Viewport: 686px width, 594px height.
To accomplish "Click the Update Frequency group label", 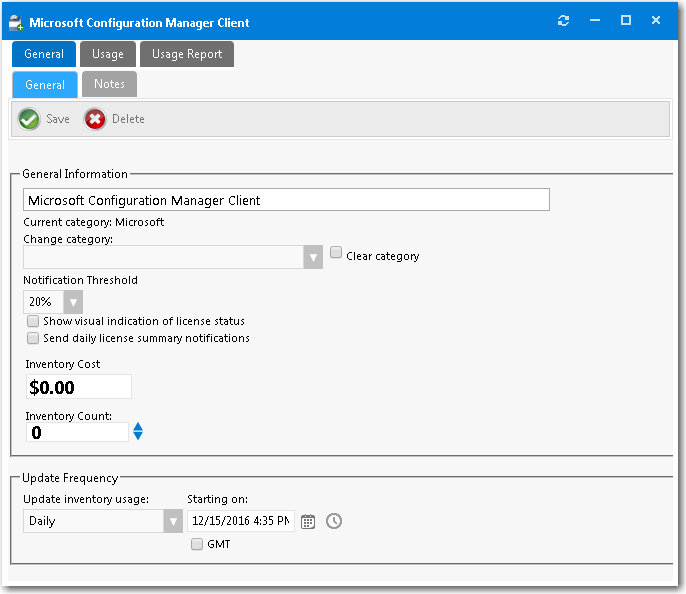I will 70,478.
